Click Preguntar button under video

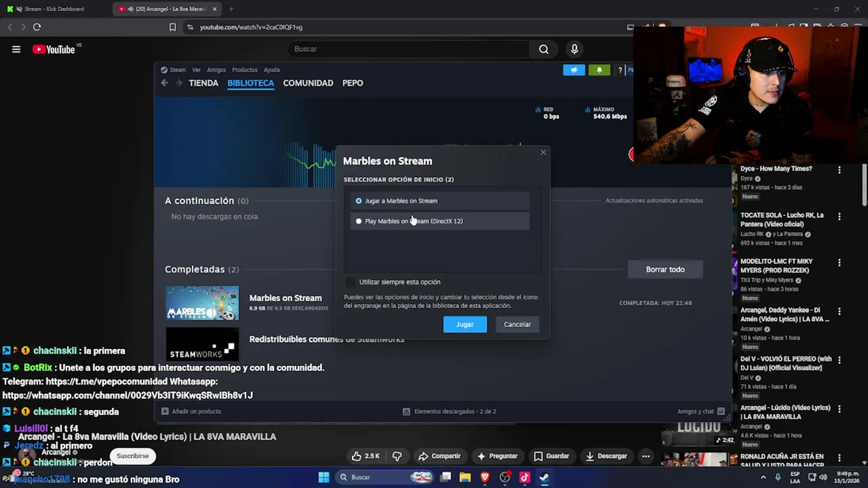click(498, 456)
